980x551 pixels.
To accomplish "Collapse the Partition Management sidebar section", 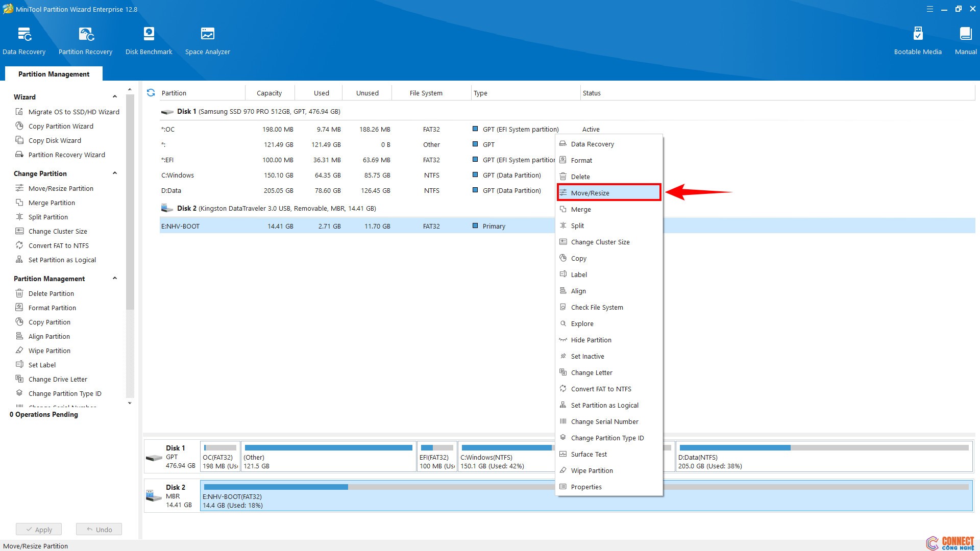I will pyautogui.click(x=115, y=279).
